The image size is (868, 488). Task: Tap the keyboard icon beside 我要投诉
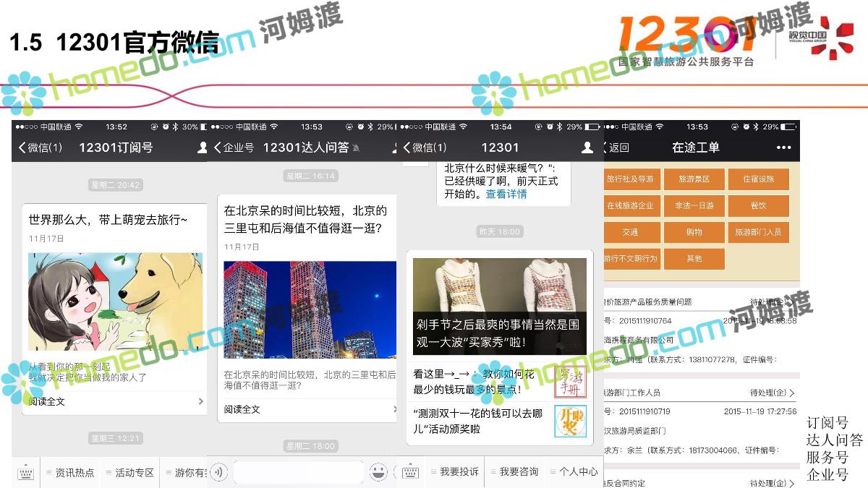point(411,472)
